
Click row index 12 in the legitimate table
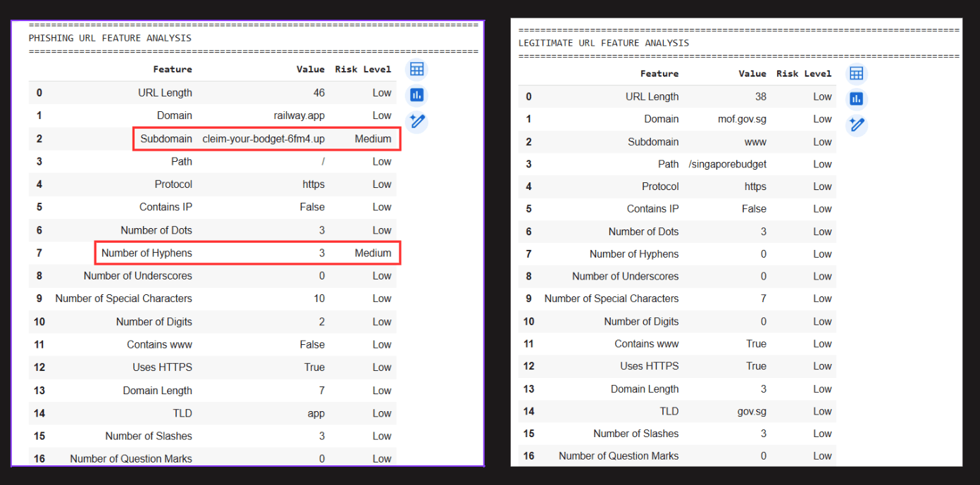coord(529,366)
